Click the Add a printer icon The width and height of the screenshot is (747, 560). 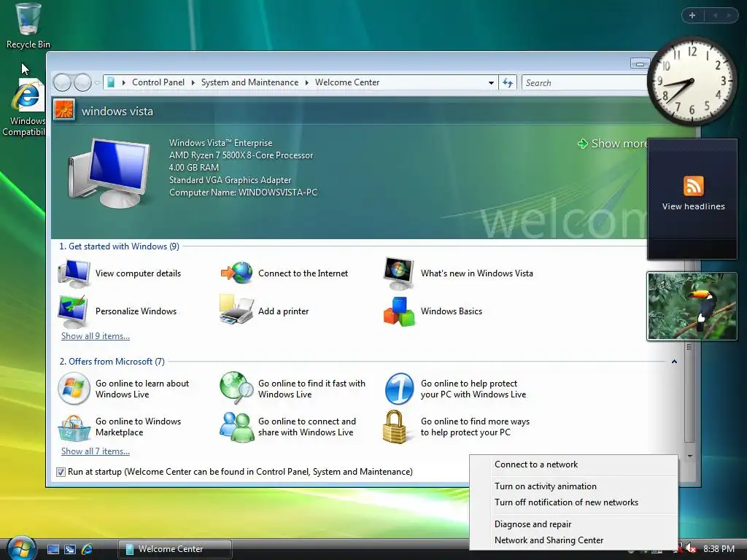[237, 310]
